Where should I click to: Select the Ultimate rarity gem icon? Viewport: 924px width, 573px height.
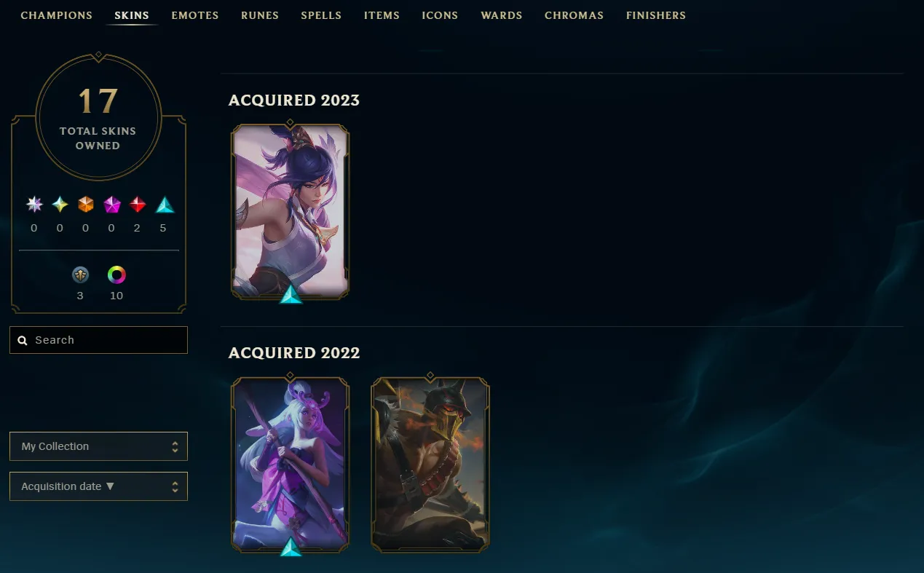coord(60,205)
